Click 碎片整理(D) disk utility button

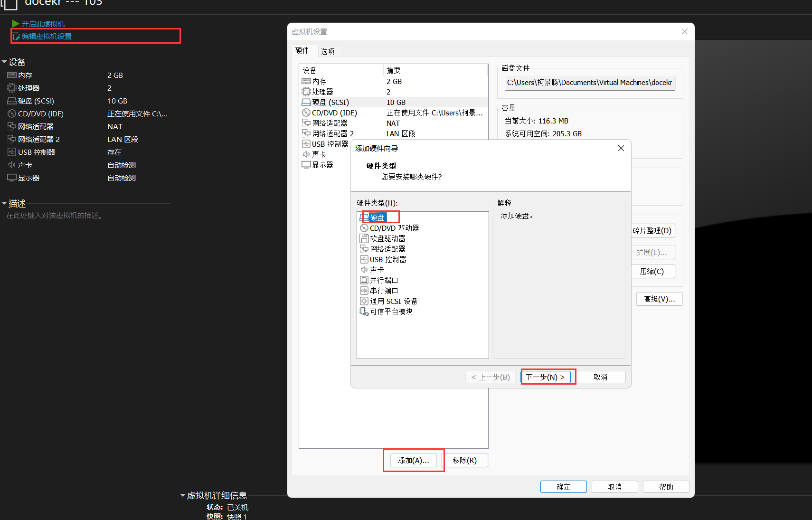pos(653,231)
